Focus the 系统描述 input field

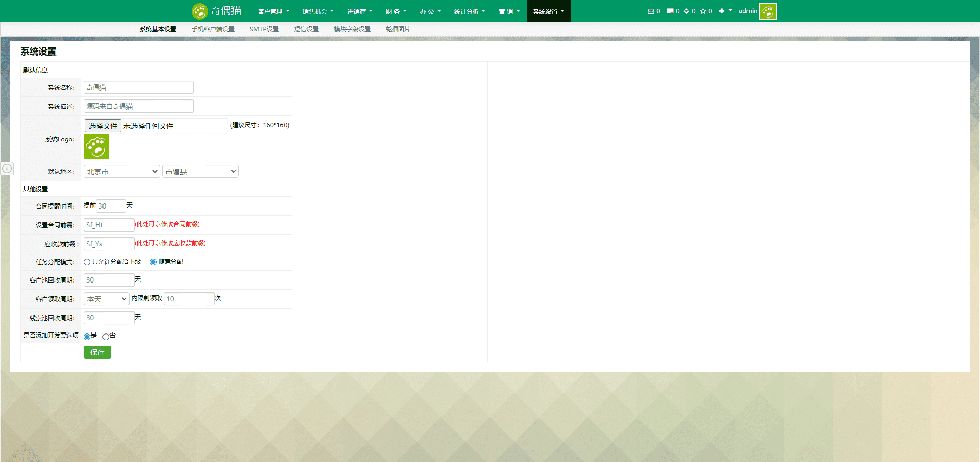pyautogui.click(x=139, y=106)
